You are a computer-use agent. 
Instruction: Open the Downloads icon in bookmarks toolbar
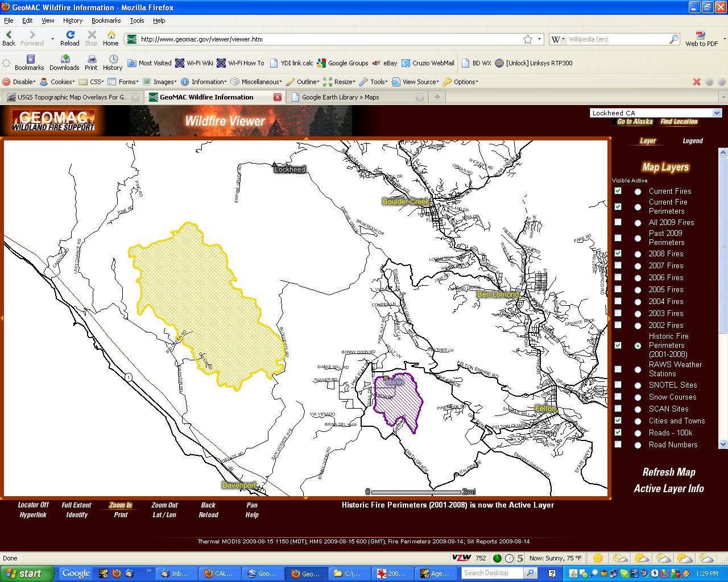coord(65,59)
